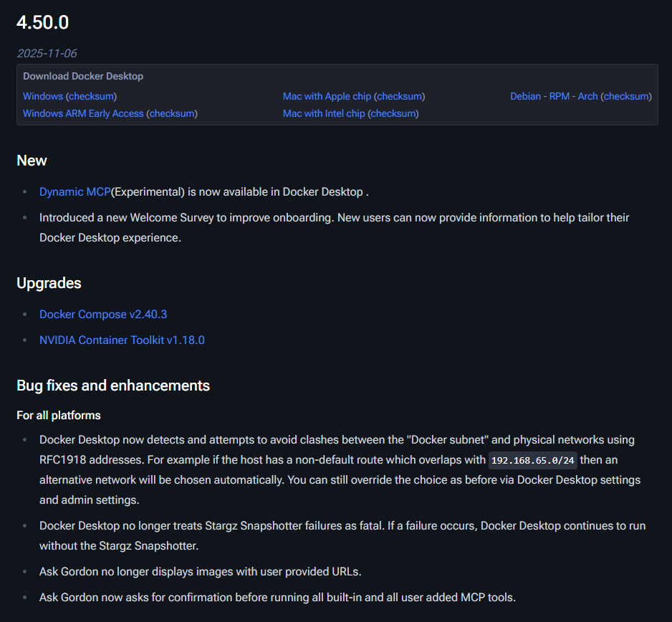
Task: Select the Debian package link
Action: pyautogui.click(x=525, y=96)
